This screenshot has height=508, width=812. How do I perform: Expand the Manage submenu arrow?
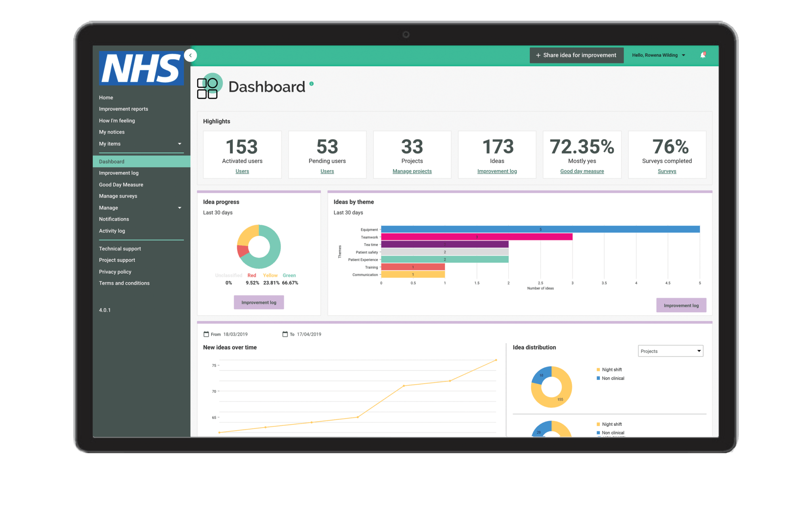point(180,208)
